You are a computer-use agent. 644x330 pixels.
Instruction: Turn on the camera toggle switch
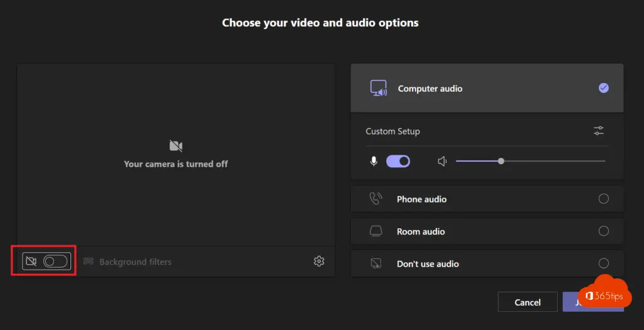click(55, 261)
